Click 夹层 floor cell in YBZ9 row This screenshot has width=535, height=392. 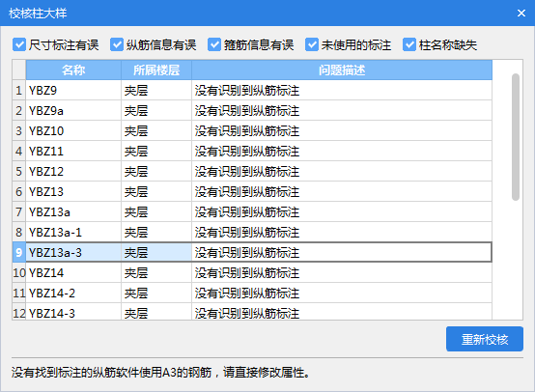[x=156, y=91]
